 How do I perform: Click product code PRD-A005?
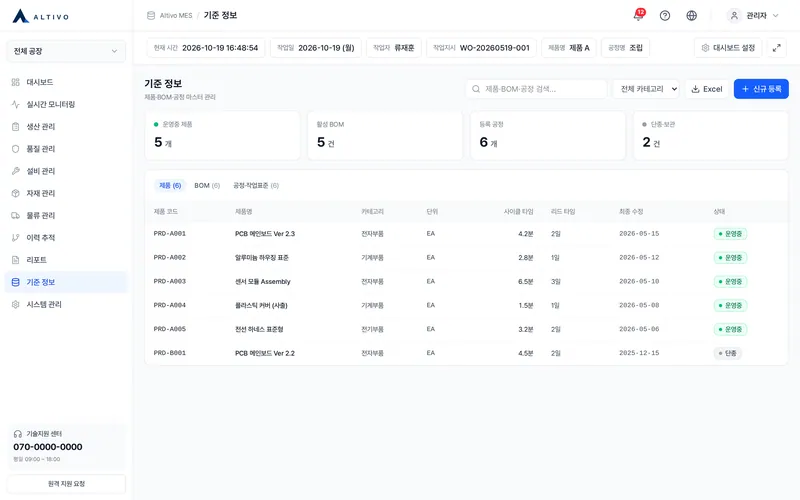coord(169,329)
